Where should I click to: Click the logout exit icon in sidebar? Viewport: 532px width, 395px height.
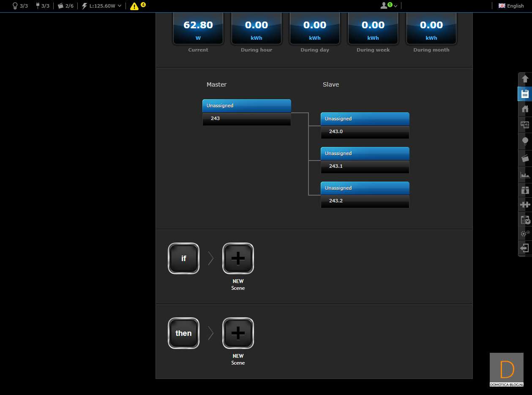click(x=525, y=248)
